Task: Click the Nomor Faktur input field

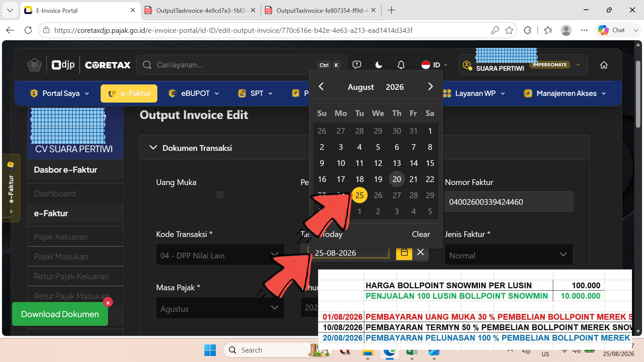Action: 509,202
